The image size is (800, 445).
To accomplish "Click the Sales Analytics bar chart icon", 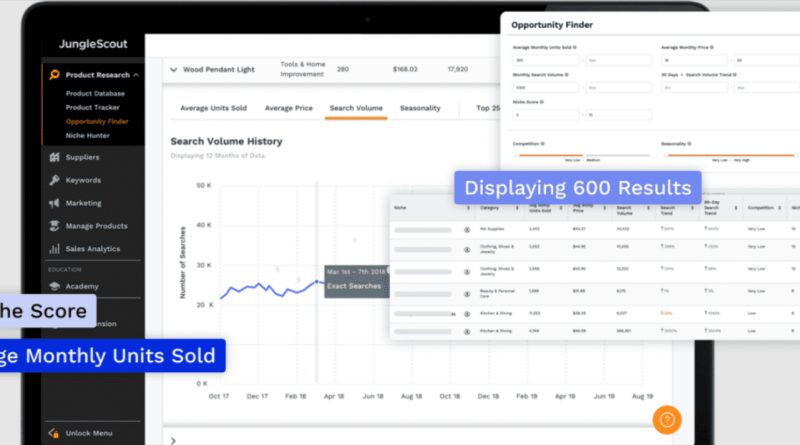I will point(54,249).
